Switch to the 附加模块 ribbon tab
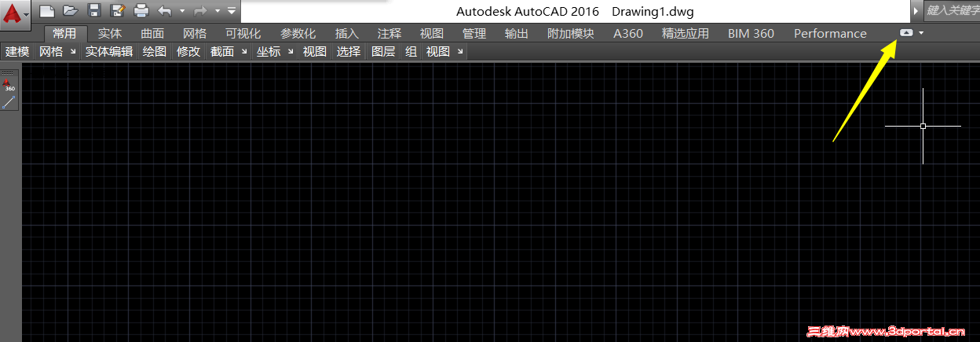The height and width of the screenshot is (342, 980). (571, 33)
